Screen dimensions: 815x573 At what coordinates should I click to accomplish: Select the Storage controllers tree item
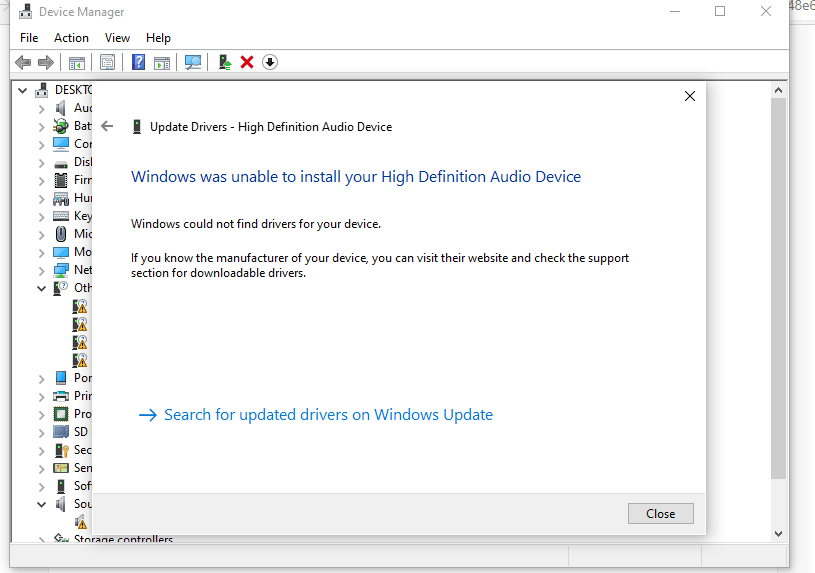point(123,539)
